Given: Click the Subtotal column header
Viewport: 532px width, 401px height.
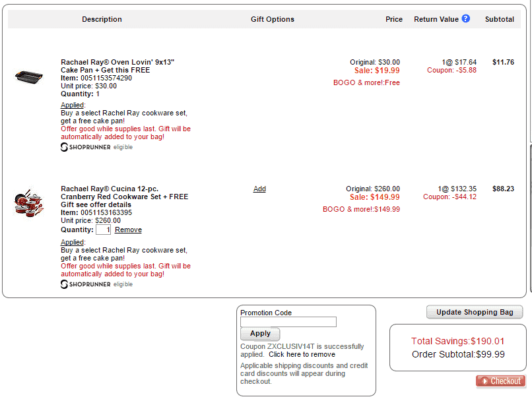Looking at the screenshot, I should pyautogui.click(x=500, y=19).
